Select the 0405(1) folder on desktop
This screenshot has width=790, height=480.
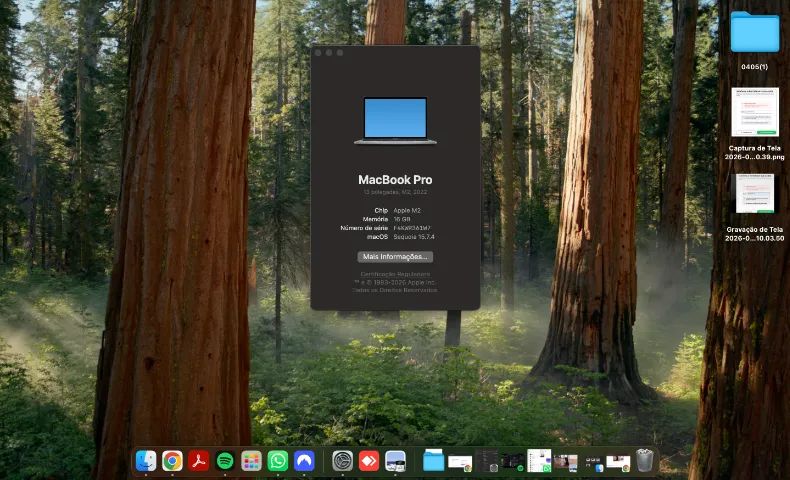[x=754, y=40]
